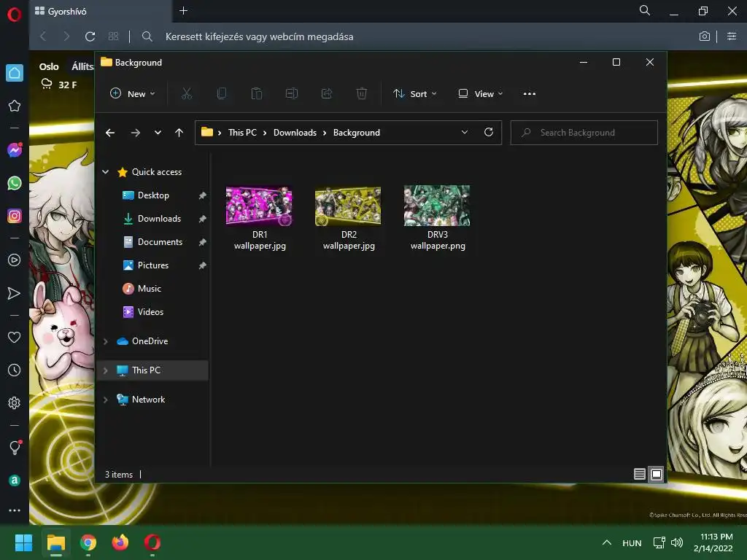
Task: Open Opera easy setup sliders icon
Action: click(x=732, y=36)
